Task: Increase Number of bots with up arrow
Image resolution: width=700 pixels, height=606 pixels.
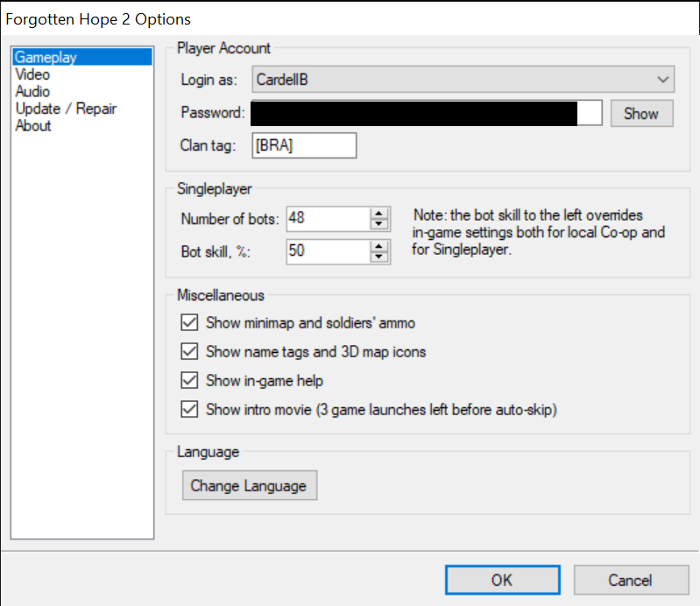Action: tap(379, 213)
